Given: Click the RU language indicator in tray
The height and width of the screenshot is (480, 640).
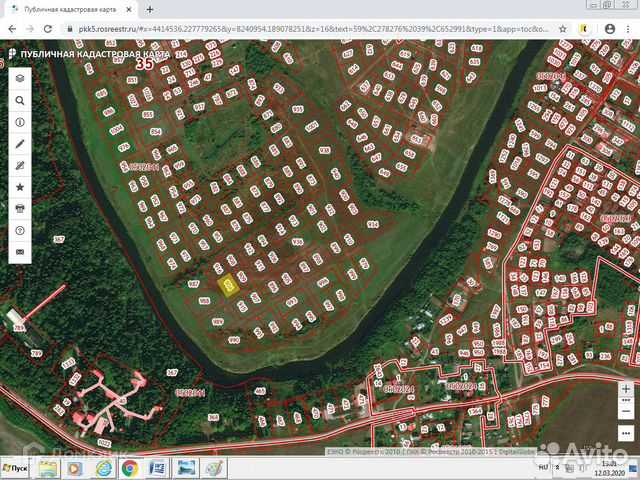Looking at the screenshot, I should pyautogui.click(x=542, y=467).
